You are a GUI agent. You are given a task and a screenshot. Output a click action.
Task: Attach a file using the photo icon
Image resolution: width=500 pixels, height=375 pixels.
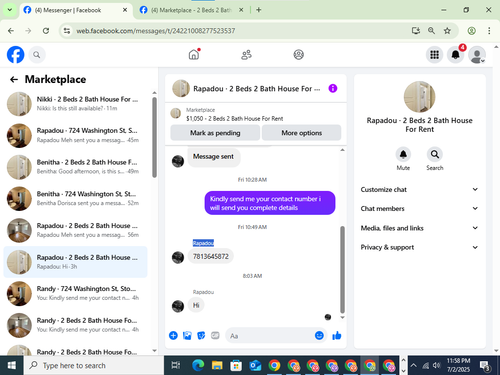coord(187,335)
